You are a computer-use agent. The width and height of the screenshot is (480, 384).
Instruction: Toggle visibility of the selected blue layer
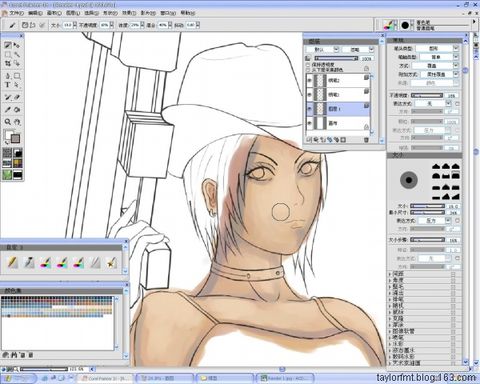tap(310, 109)
